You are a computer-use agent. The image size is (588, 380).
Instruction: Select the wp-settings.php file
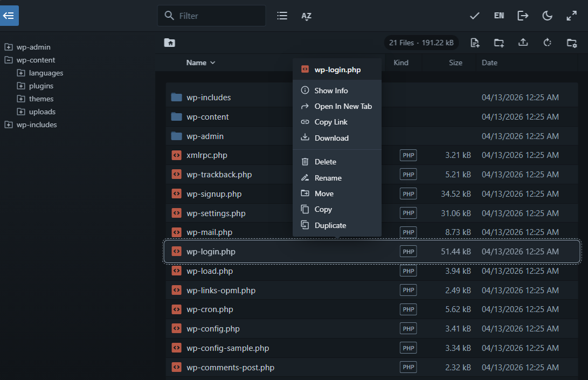point(372,213)
